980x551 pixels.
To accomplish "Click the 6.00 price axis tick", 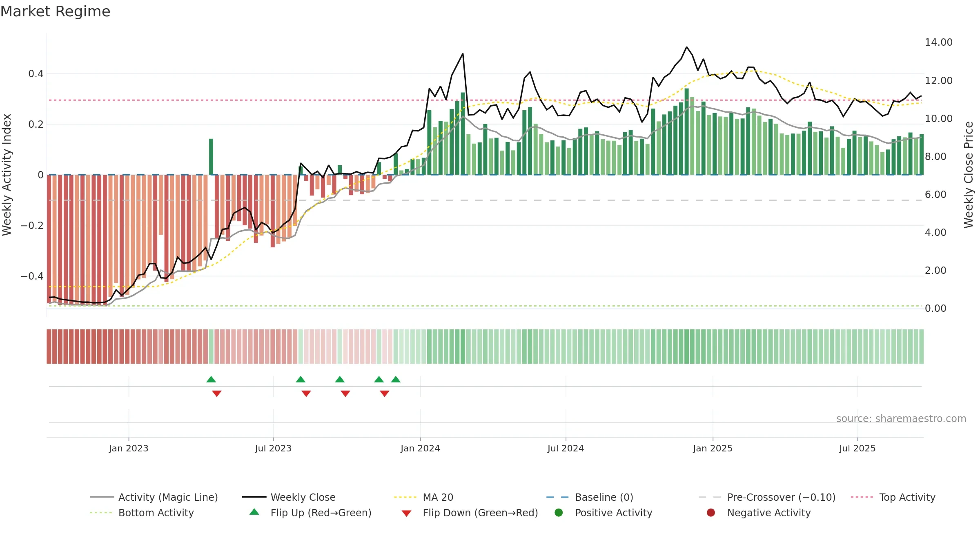I will [935, 195].
